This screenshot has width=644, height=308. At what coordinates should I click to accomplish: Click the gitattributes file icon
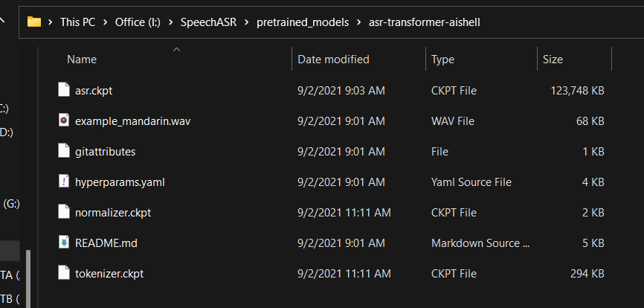[x=64, y=151]
